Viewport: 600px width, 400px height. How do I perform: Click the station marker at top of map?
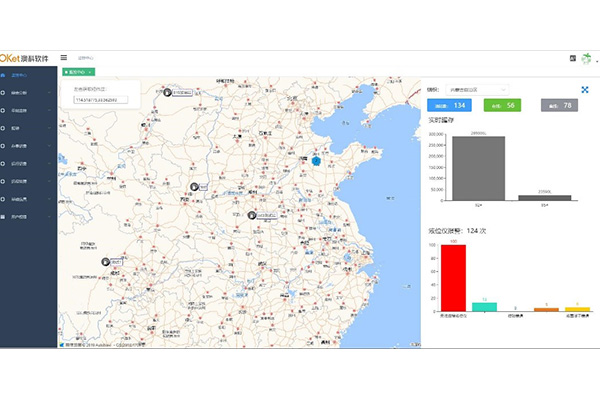coord(166,92)
